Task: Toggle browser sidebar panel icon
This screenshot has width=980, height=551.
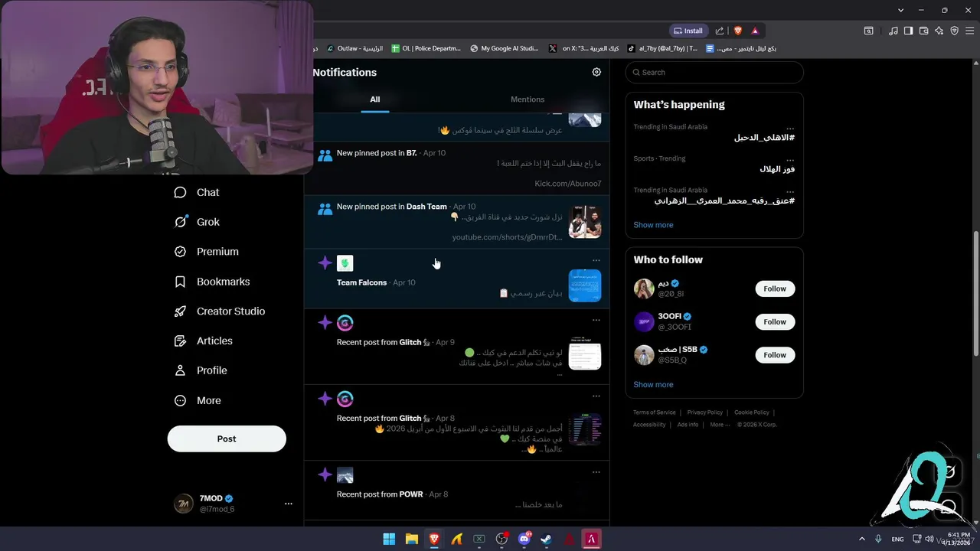Action: pyautogui.click(x=908, y=31)
